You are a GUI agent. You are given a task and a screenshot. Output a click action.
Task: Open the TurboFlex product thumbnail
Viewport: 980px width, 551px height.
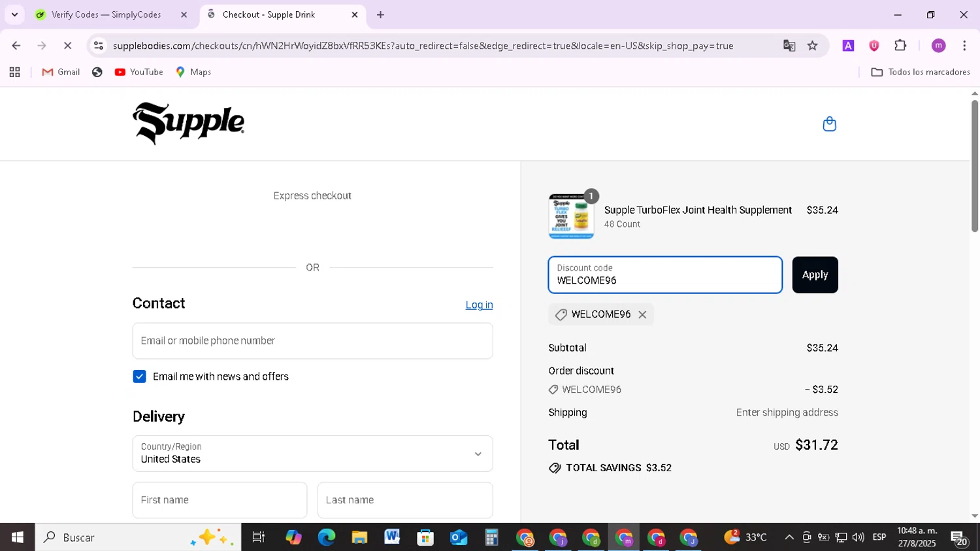[571, 216]
